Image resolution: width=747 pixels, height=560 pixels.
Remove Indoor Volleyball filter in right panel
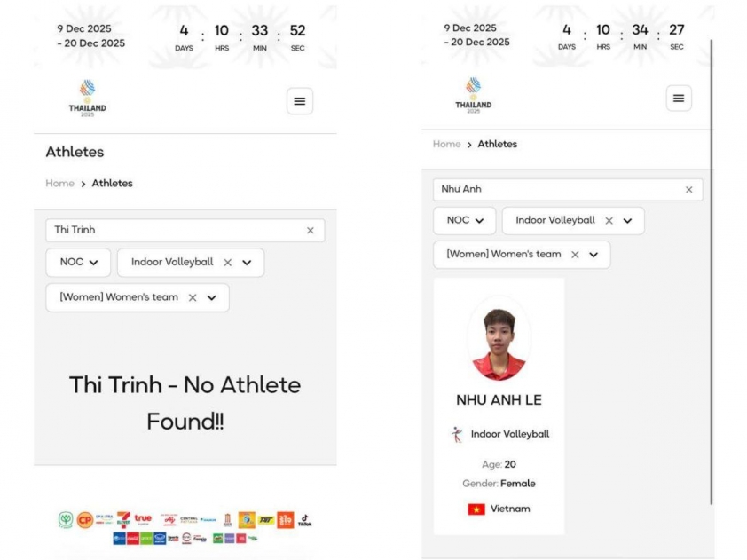pyautogui.click(x=609, y=220)
